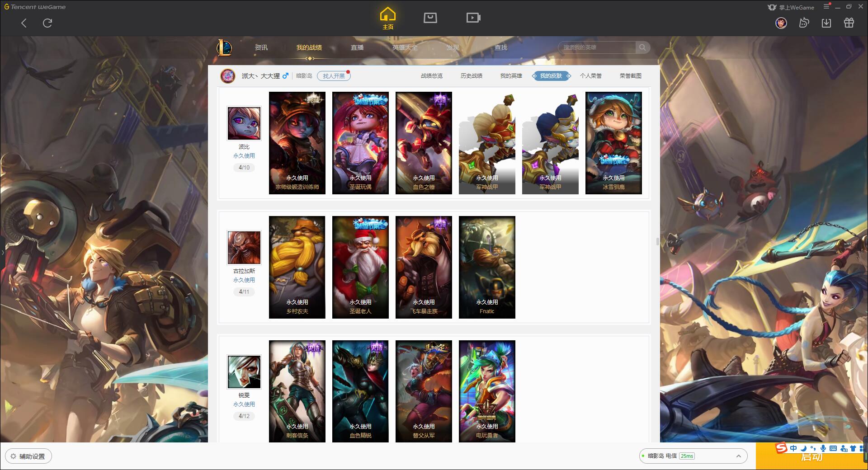Switch to the 资讯 tab
This screenshot has width=868, height=470.
(x=261, y=47)
